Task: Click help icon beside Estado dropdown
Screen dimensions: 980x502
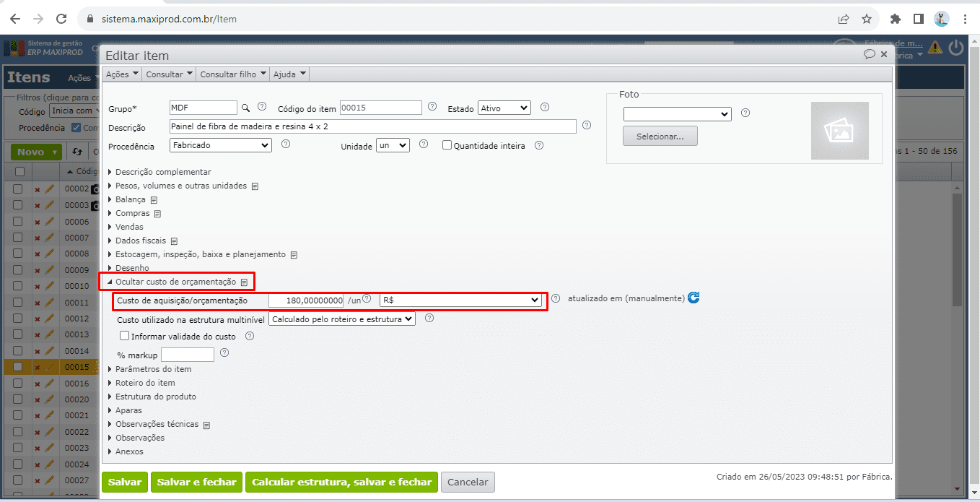Action: point(545,107)
